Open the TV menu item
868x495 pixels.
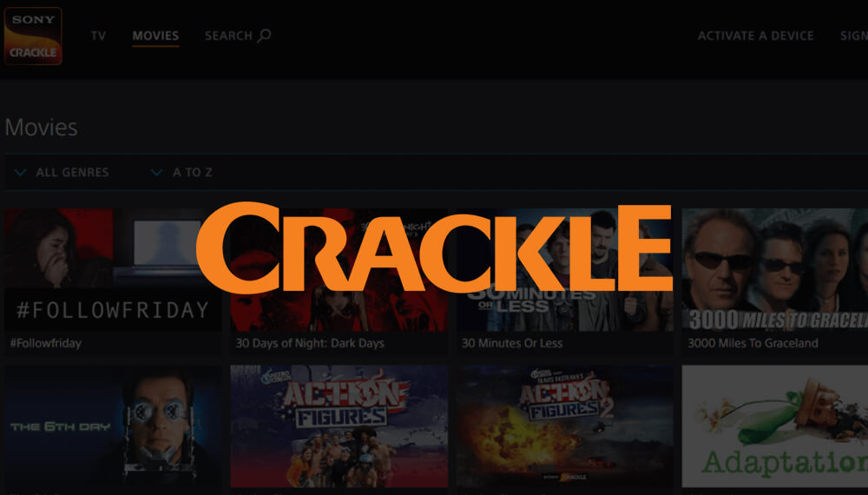click(x=99, y=36)
